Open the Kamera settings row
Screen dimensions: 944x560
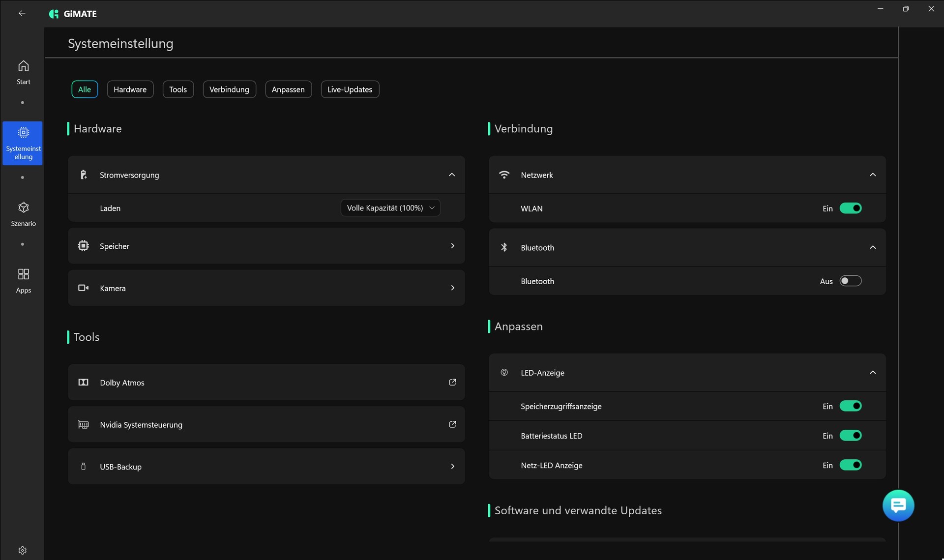click(266, 288)
